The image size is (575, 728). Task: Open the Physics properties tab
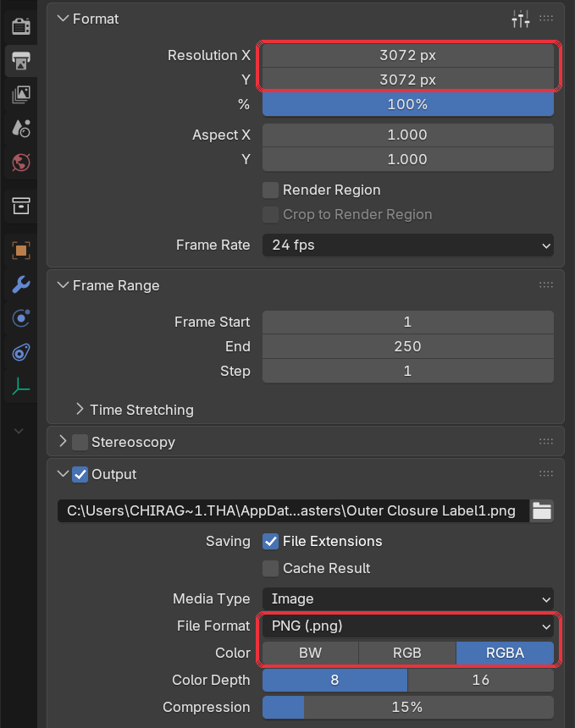tap(21, 318)
